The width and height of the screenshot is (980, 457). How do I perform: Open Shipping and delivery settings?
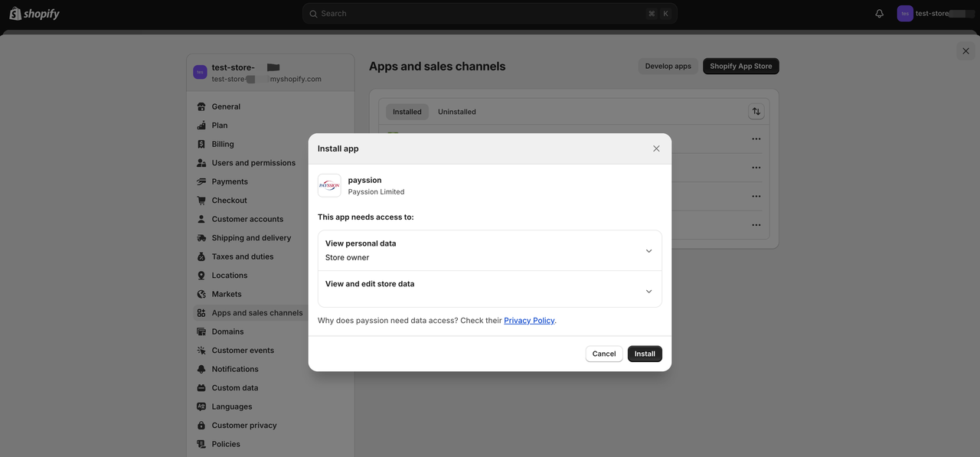point(247,237)
